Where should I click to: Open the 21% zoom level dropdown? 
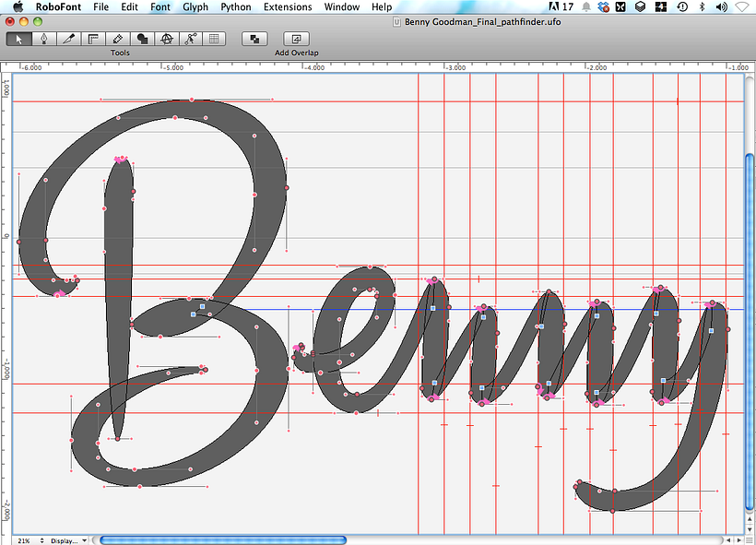pyautogui.click(x=30, y=540)
